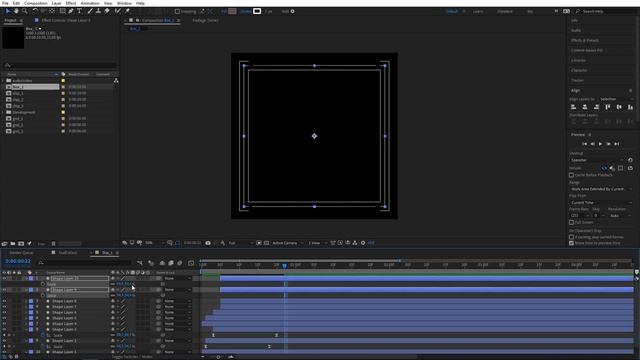Switch to Effect Controls Shape Layer 9 tab
Viewport: 640px width, 360px height.
coord(66,20)
